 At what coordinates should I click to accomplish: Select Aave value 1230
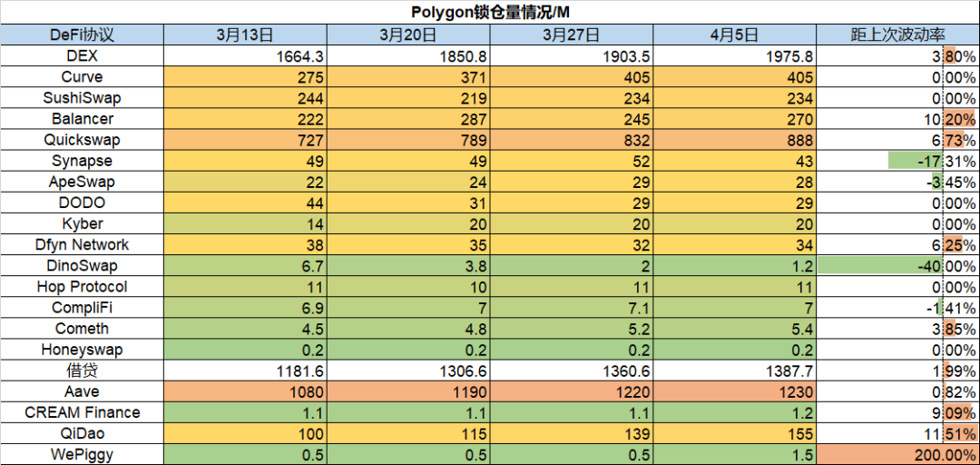(x=734, y=391)
